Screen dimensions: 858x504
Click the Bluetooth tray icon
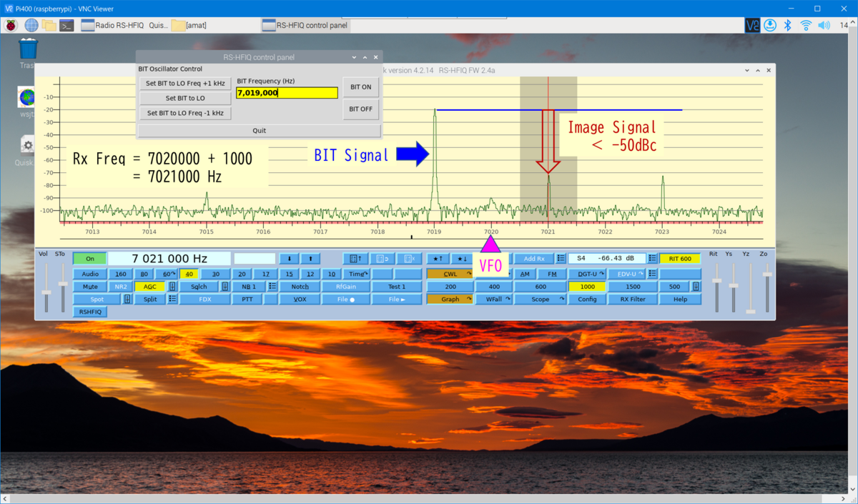[x=788, y=26]
